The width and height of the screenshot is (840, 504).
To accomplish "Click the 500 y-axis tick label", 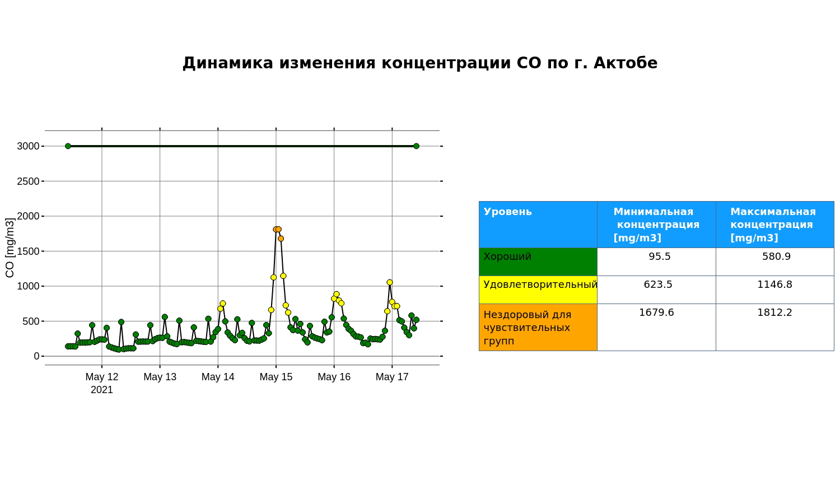I will (31, 321).
